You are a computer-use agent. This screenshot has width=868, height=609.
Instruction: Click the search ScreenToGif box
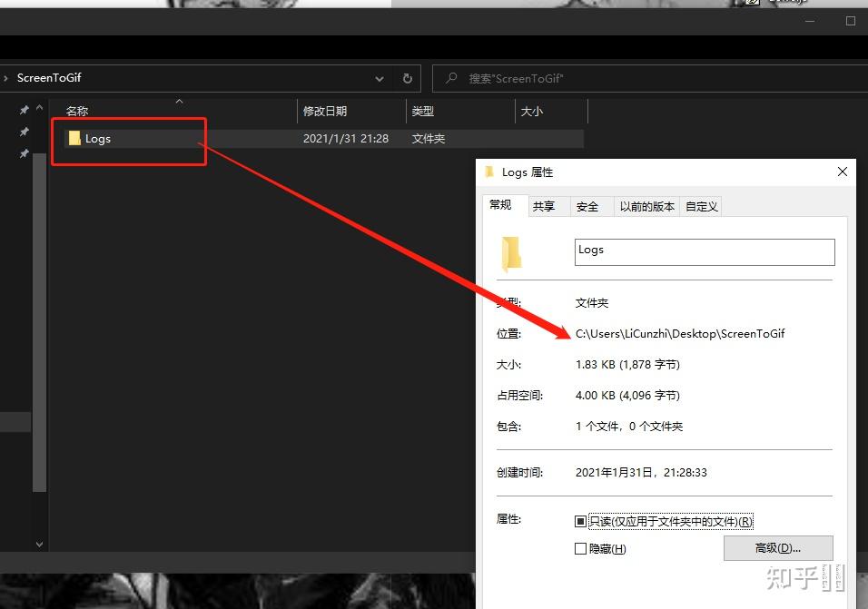(x=650, y=79)
